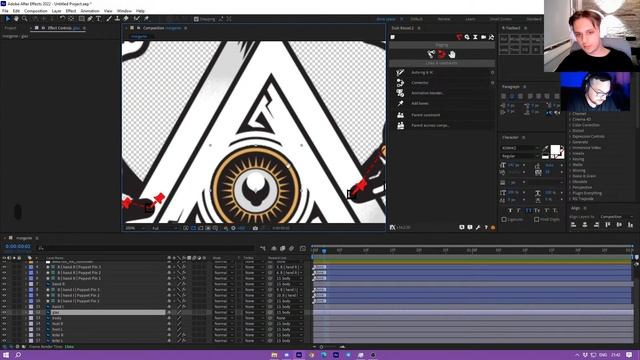
Task: Toggle the Ligatures checkbox
Action: pos(504,220)
